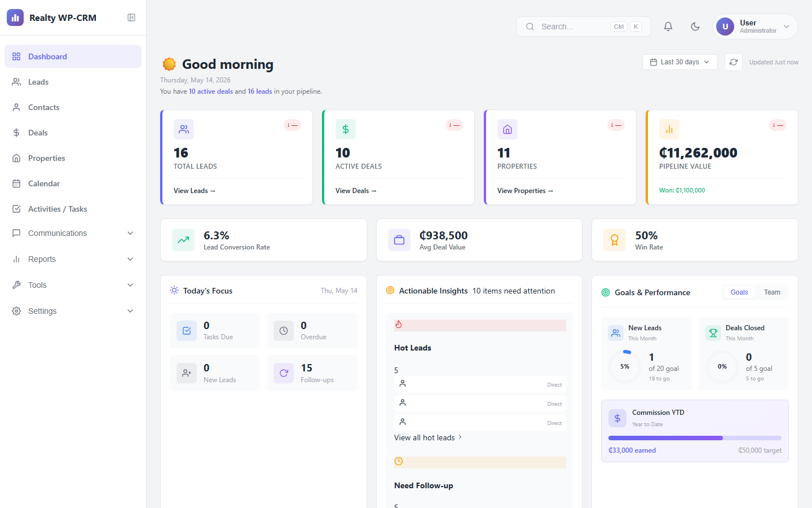Click the Pipeline Value down trend badge

[x=778, y=125]
